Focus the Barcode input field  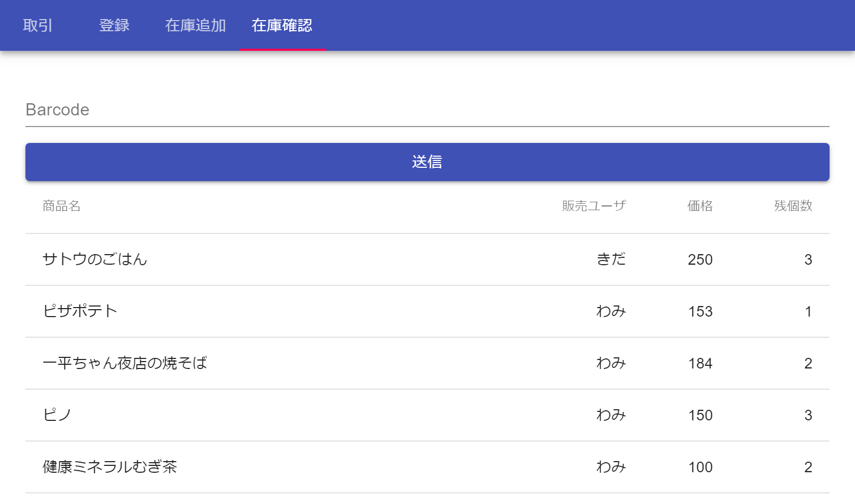(x=427, y=110)
